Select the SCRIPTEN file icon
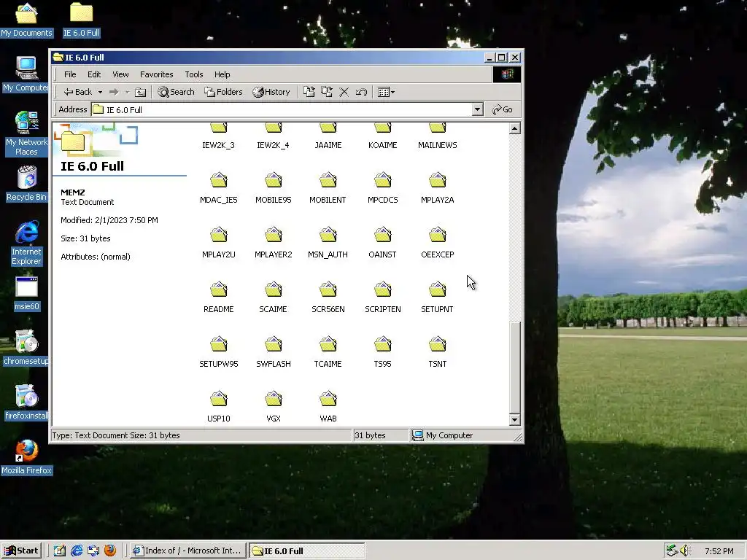Image resolution: width=747 pixels, height=560 pixels. [382, 290]
